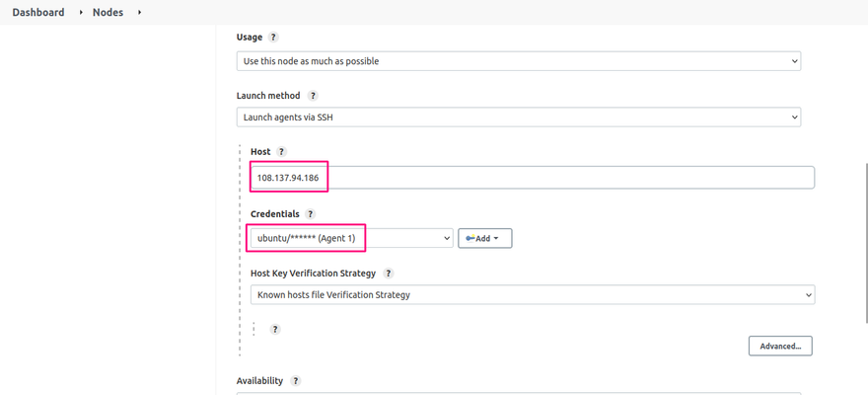Expand Host Key Verification Strategy dropdown

(x=533, y=294)
